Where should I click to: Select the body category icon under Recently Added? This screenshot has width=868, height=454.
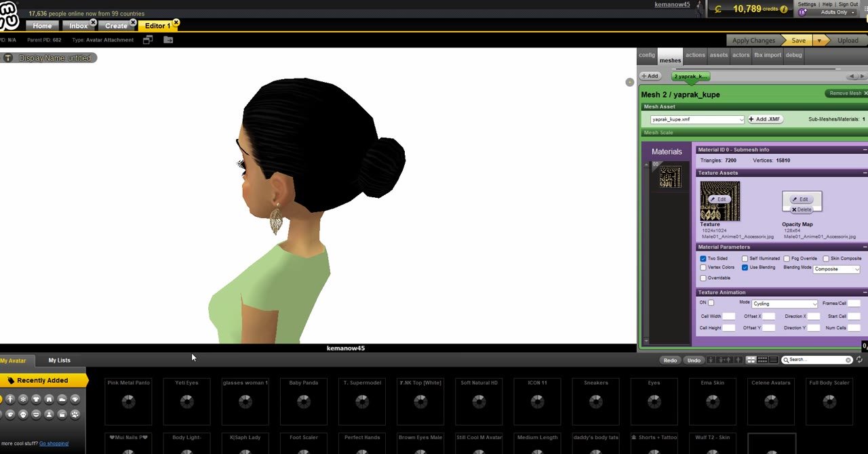click(10, 399)
